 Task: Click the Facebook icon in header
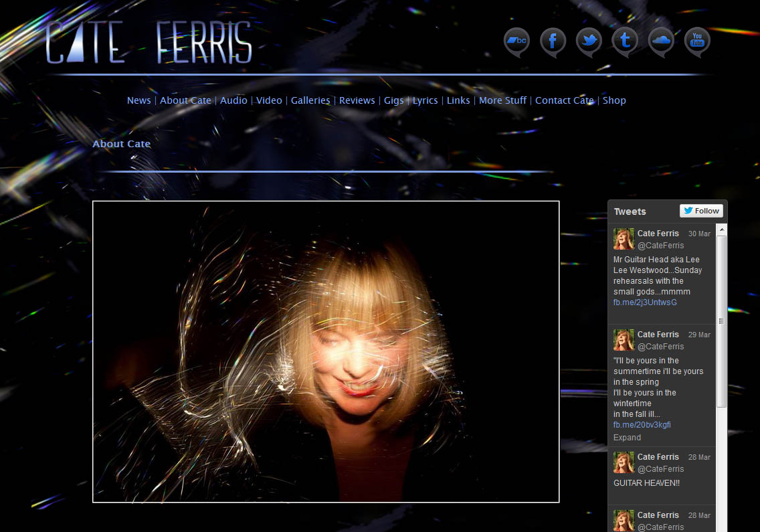[x=553, y=41]
